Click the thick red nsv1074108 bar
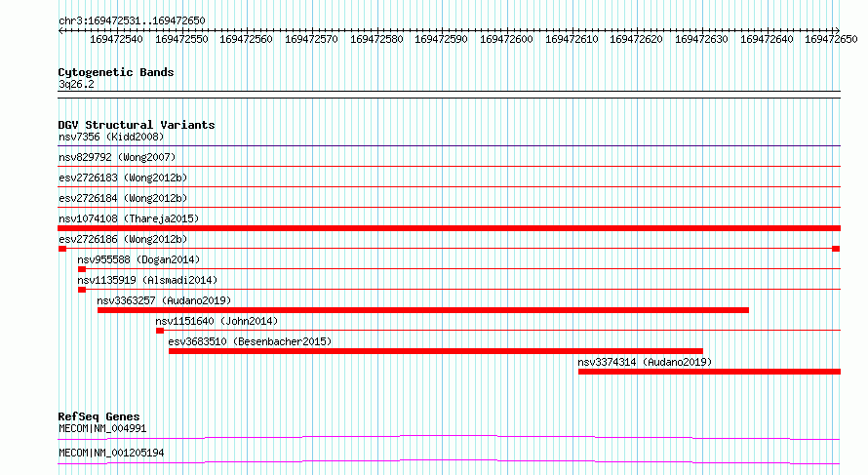The height and width of the screenshot is (475, 868). [449, 228]
